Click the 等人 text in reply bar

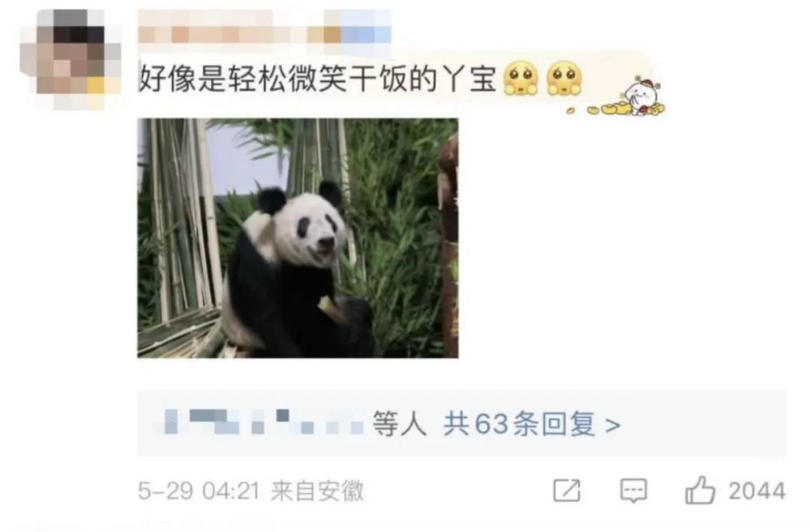pyautogui.click(x=399, y=424)
